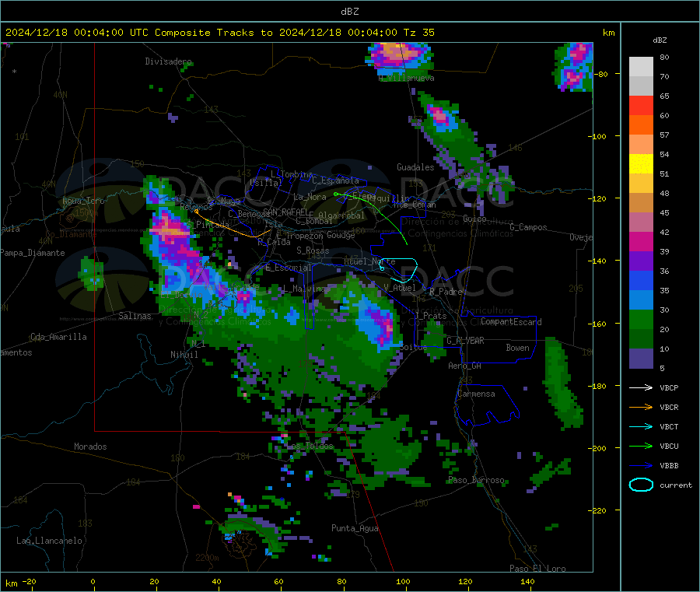Click the 60 dBZ red color swatch

[x=641, y=105]
